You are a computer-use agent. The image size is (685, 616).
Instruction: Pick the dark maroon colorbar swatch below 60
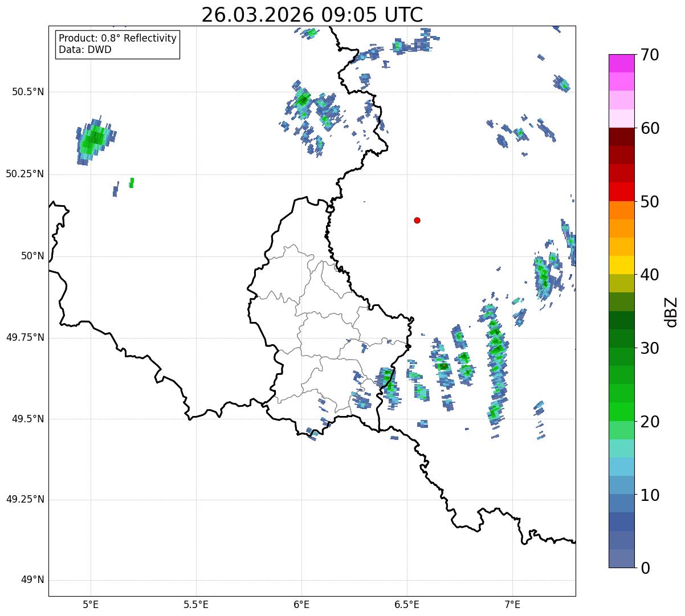(621, 137)
